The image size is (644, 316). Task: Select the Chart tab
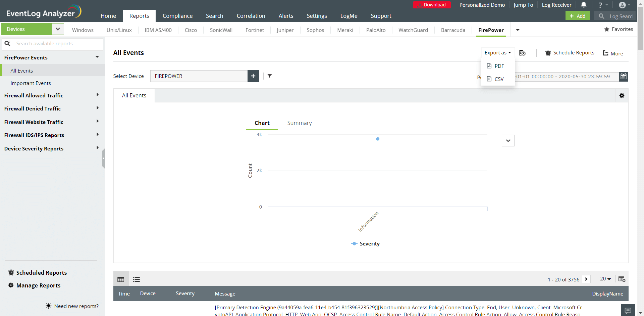(262, 123)
